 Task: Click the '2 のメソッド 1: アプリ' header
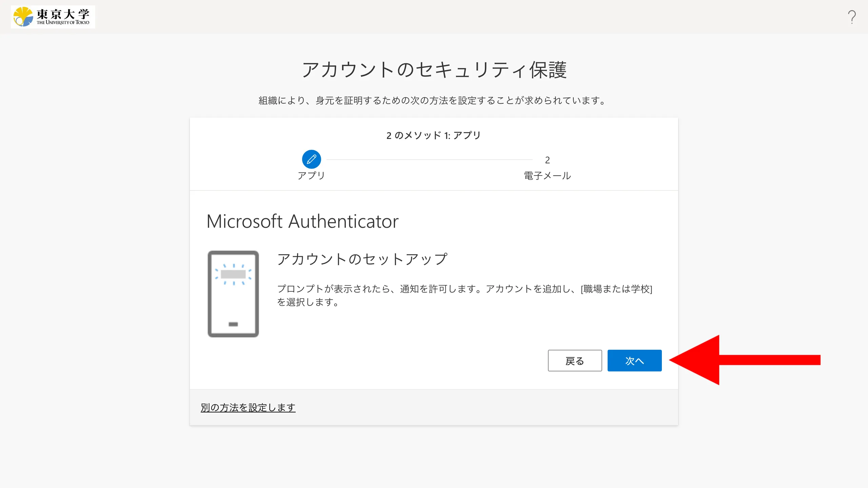pos(434,136)
